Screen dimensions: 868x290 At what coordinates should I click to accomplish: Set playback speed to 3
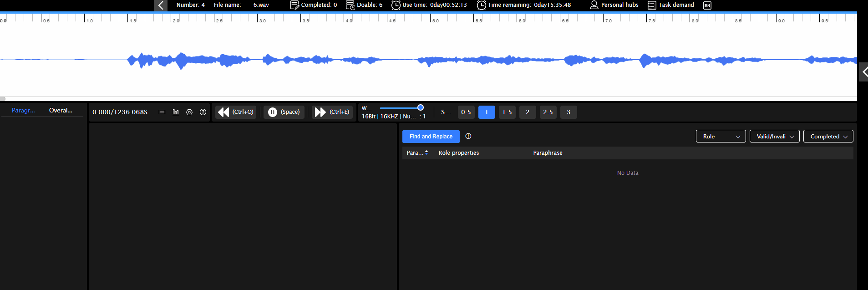tap(569, 112)
